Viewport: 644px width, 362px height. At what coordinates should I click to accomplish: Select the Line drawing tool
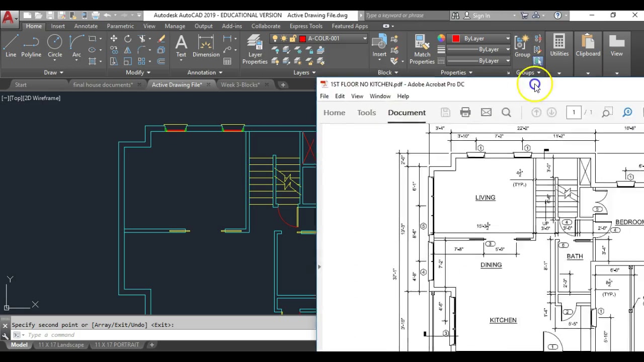point(11,45)
